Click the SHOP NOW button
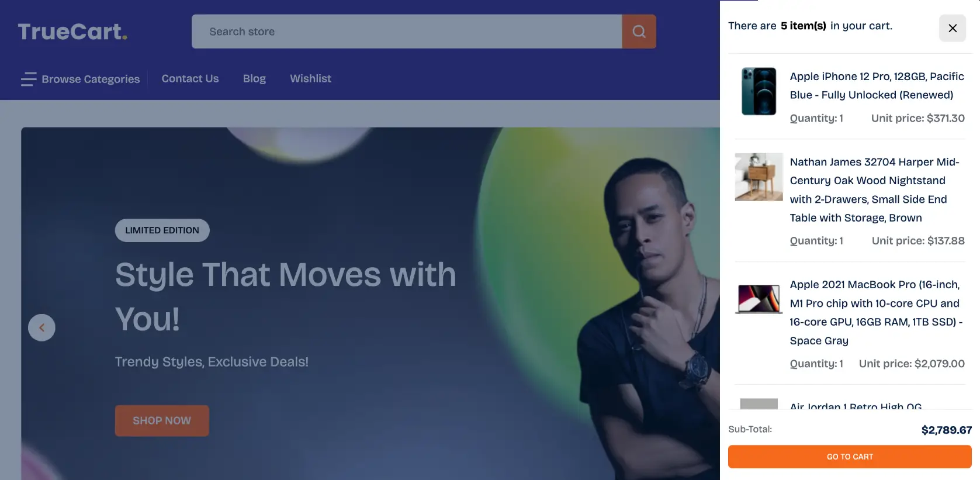 (x=162, y=420)
